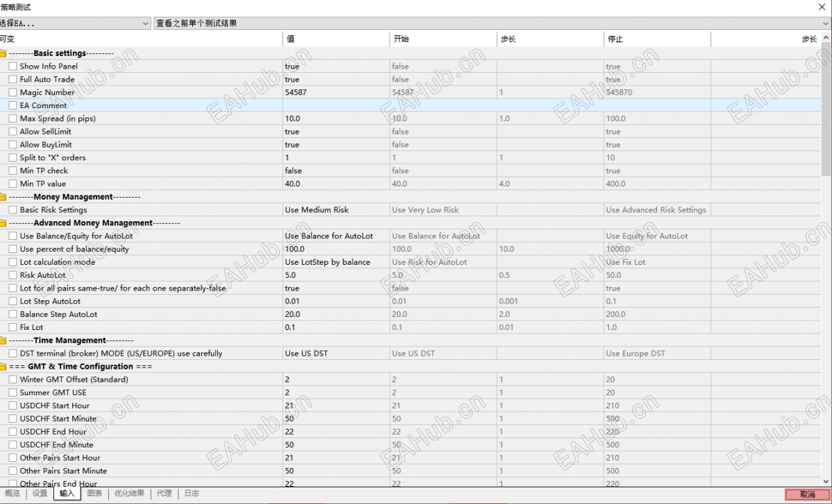Click the 停止 column header
Image resolution: width=832 pixels, height=504 pixels.
(x=657, y=40)
